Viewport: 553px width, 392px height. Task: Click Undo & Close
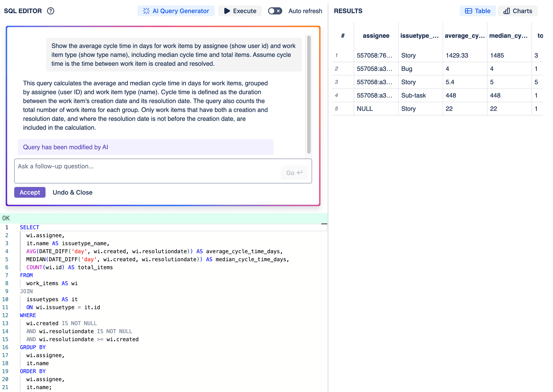tap(73, 192)
